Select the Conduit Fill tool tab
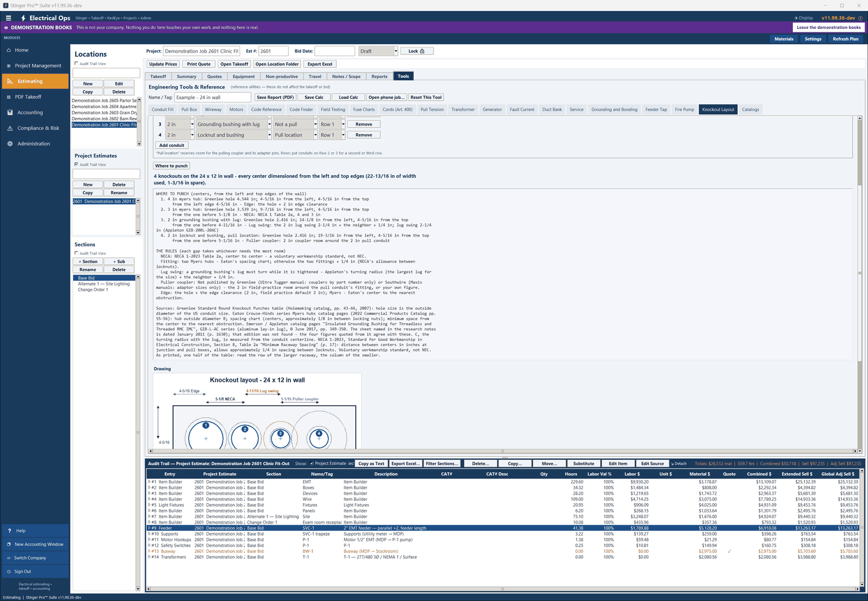The width and height of the screenshot is (868, 601). point(163,109)
